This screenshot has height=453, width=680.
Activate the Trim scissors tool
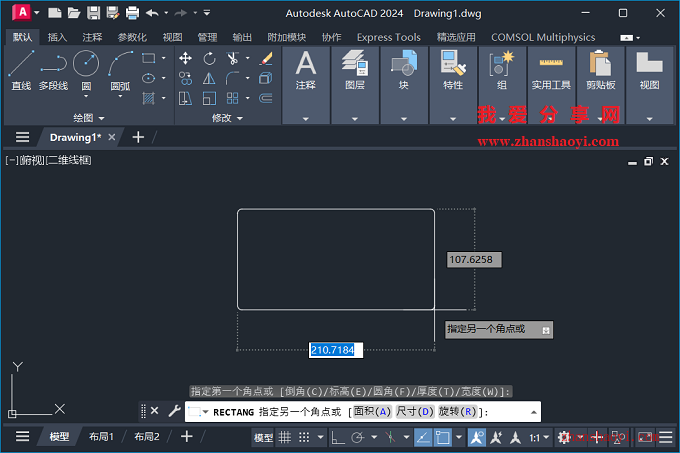click(x=232, y=58)
